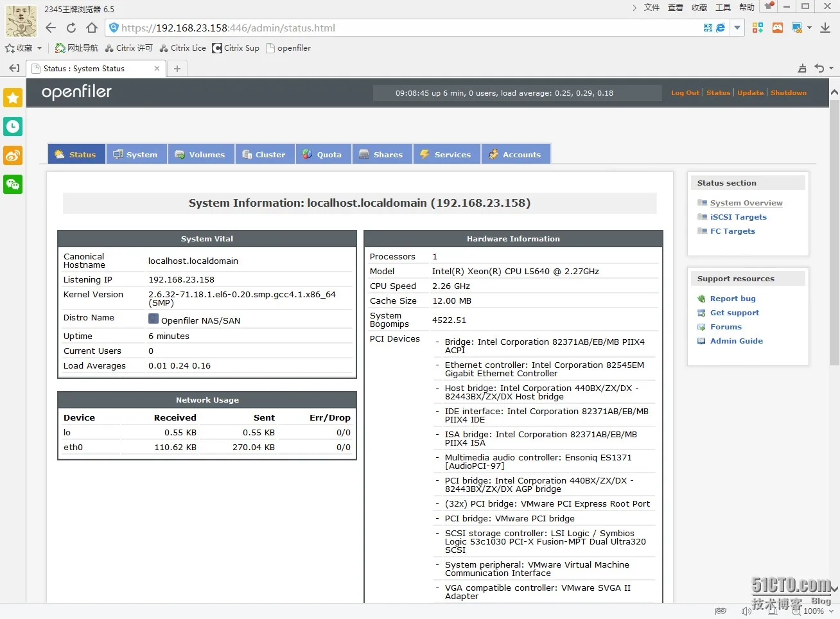
Task: Open the browser home page icon
Action: [x=92, y=28]
